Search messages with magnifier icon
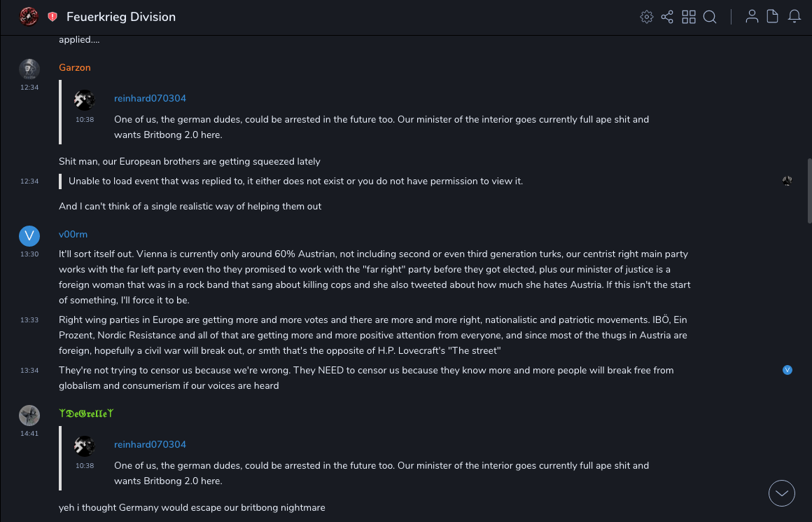The height and width of the screenshot is (522, 812). pos(710,17)
